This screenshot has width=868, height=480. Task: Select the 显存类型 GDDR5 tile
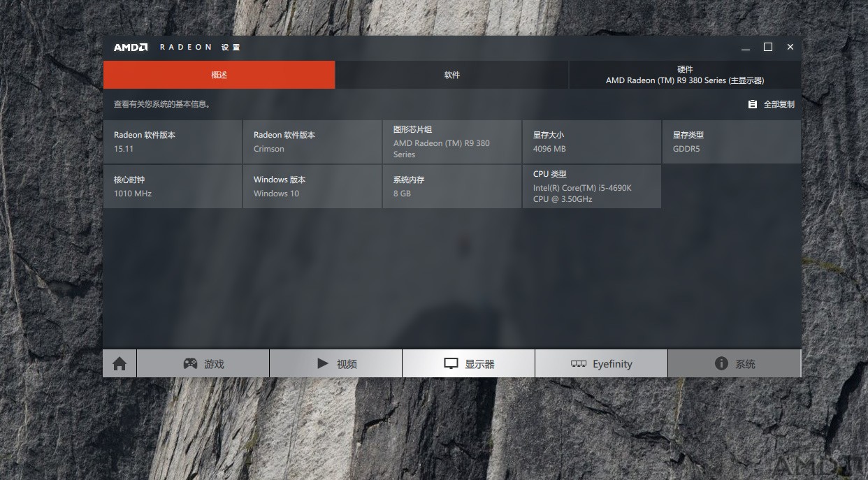[732, 142]
